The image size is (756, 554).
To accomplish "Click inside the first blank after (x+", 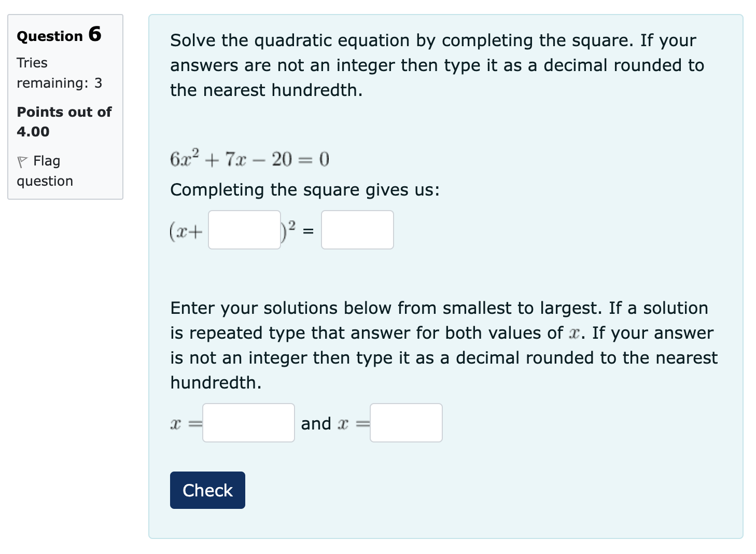I will point(244,230).
